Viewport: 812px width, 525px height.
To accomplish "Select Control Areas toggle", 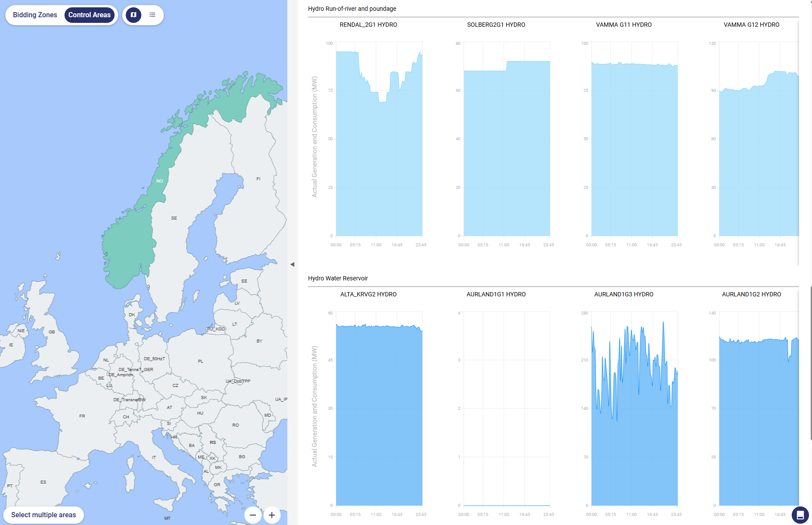I will [89, 15].
